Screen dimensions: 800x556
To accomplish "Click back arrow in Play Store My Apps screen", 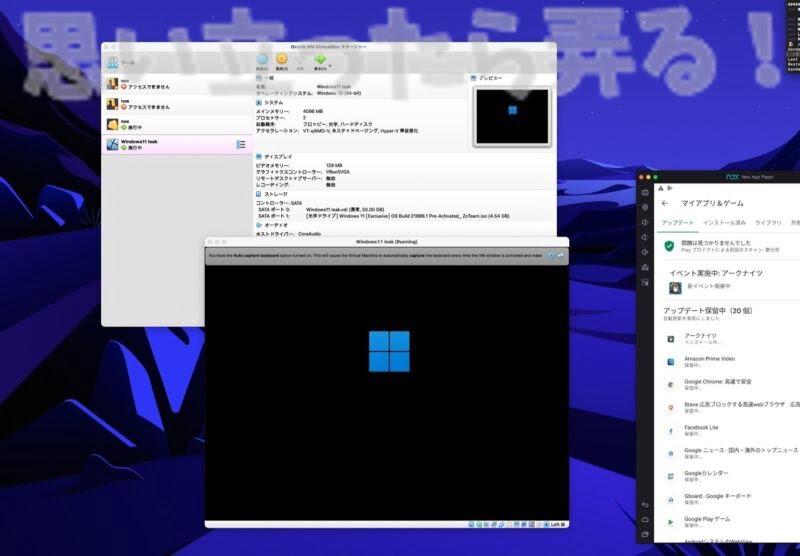I will coord(665,203).
